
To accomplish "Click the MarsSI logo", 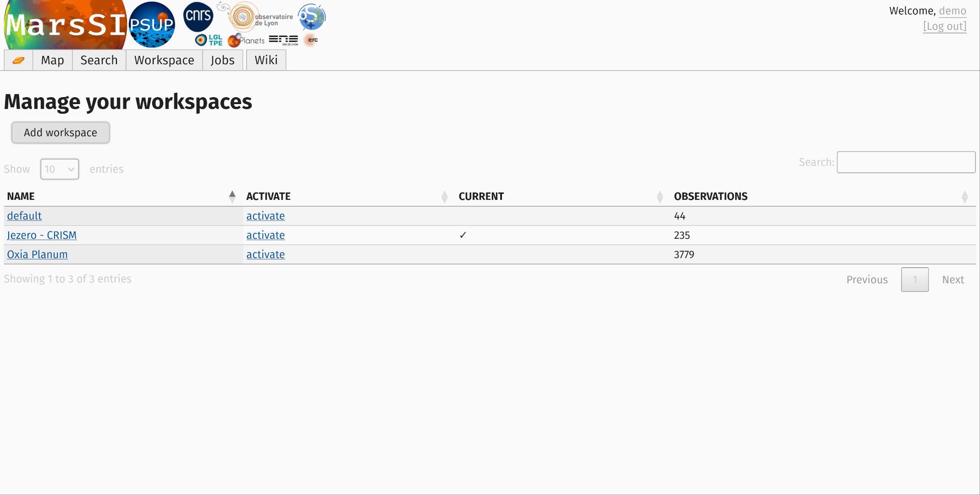I will click(x=65, y=25).
